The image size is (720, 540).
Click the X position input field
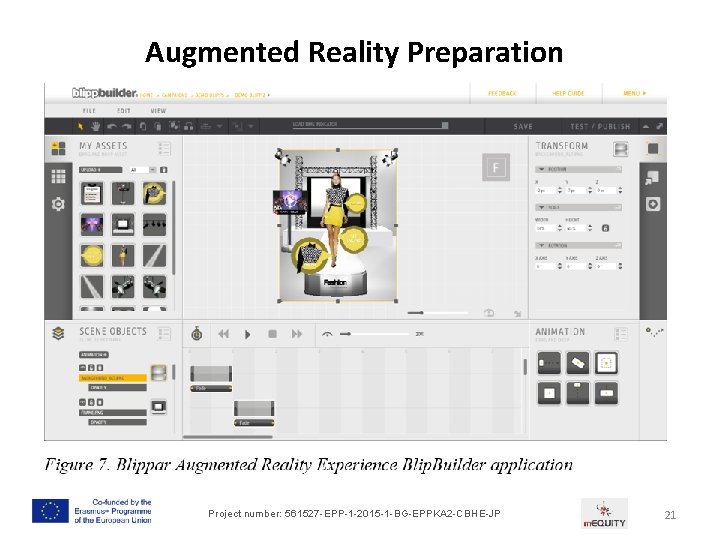click(546, 190)
